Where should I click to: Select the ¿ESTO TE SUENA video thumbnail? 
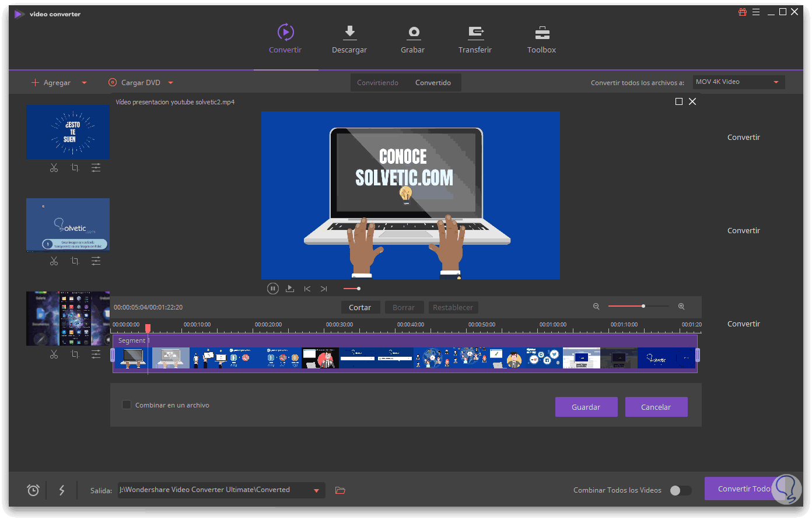(68, 132)
